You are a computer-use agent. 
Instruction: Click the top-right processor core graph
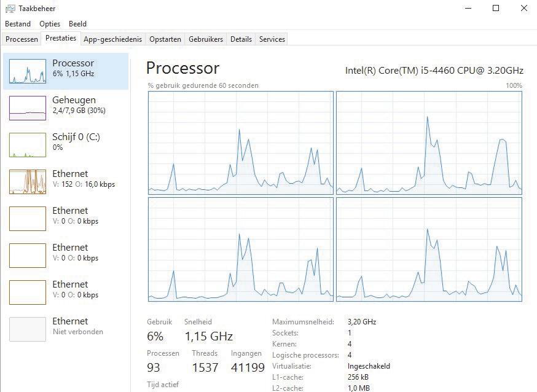[x=429, y=143]
